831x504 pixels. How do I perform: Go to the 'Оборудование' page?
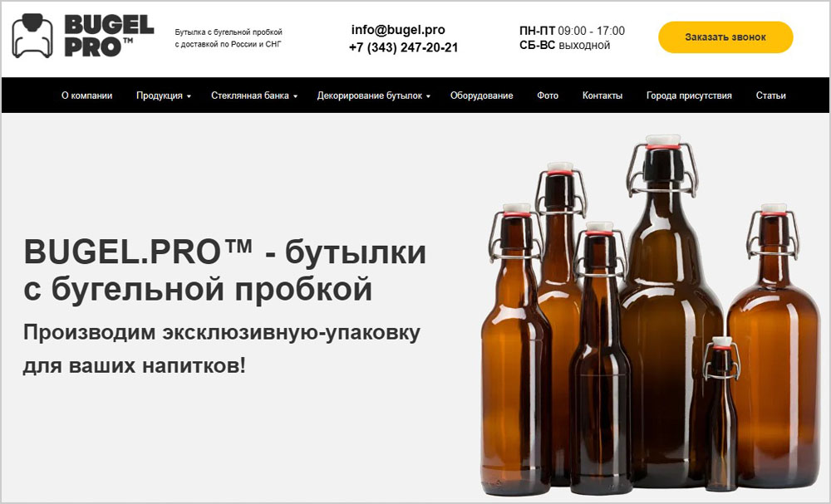(x=482, y=95)
